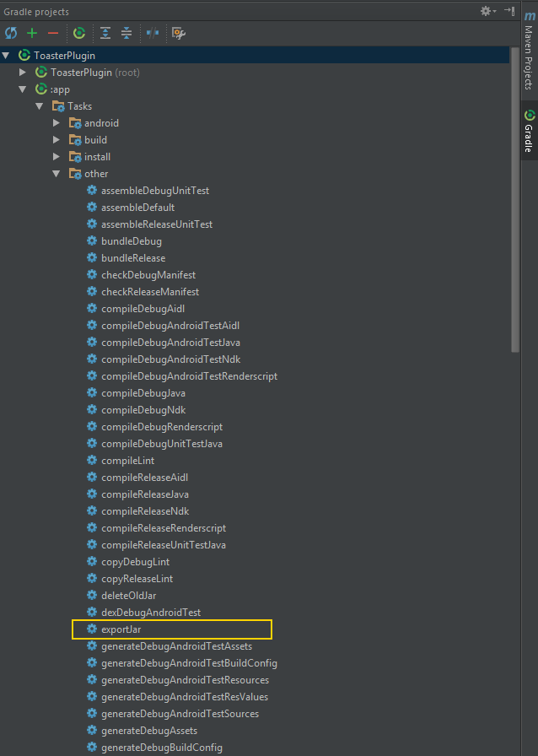
Task: Collapse the :app module node
Action: click(x=24, y=89)
